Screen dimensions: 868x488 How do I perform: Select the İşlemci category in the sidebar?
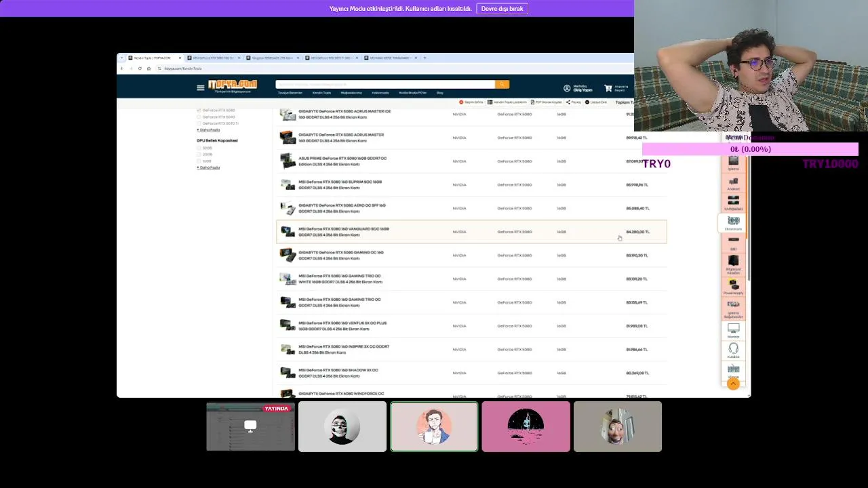[733, 163]
